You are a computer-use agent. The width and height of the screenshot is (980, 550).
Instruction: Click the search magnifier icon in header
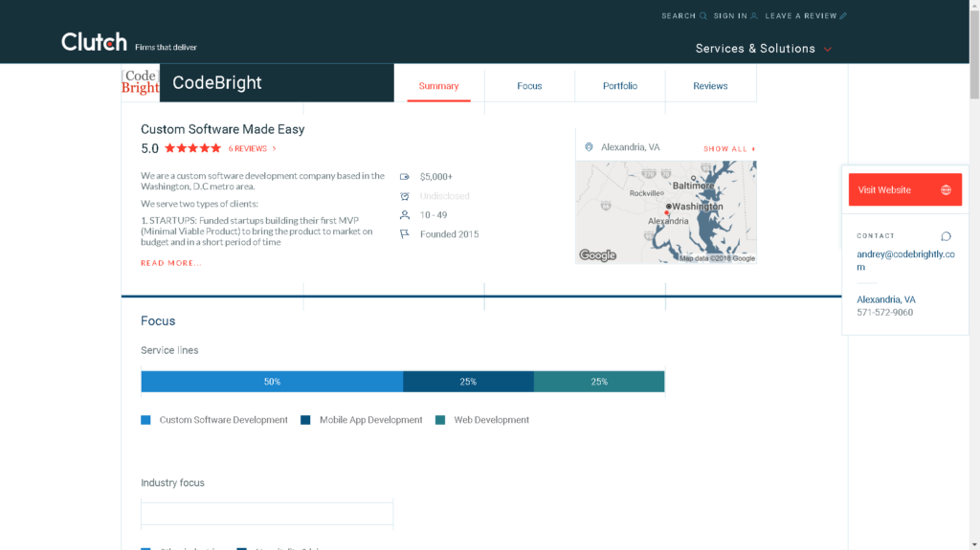tap(703, 16)
